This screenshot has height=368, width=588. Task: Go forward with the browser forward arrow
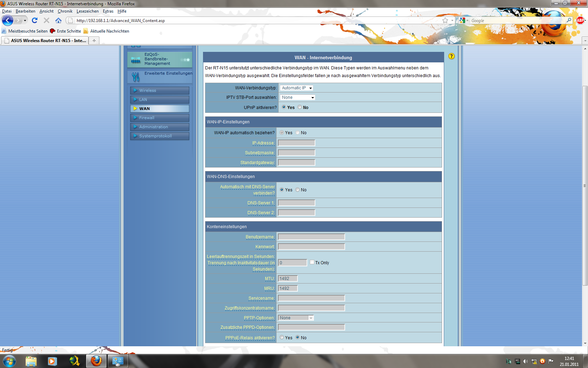[18, 20]
